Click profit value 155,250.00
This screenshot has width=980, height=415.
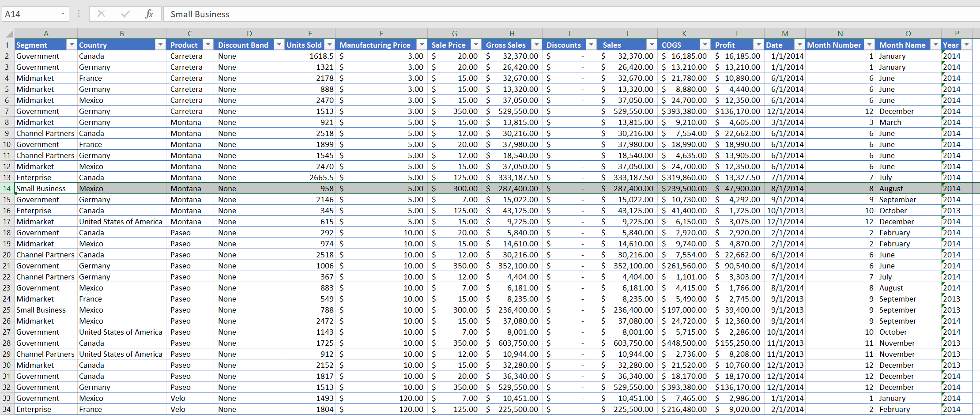pos(740,343)
